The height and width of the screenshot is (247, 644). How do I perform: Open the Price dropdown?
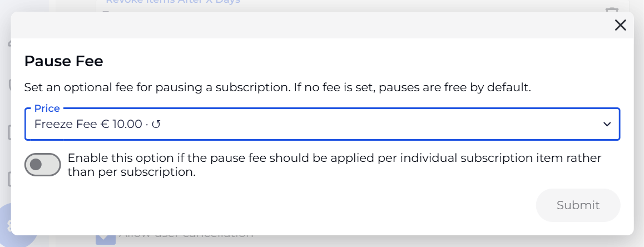click(x=321, y=125)
